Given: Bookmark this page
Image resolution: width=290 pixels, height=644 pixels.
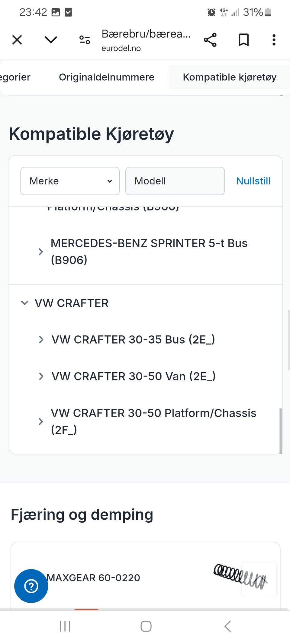Looking at the screenshot, I should tap(243, 40).
